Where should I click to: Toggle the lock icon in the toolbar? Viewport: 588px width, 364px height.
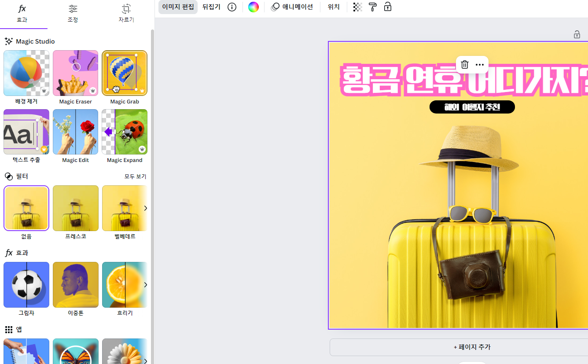388,7
